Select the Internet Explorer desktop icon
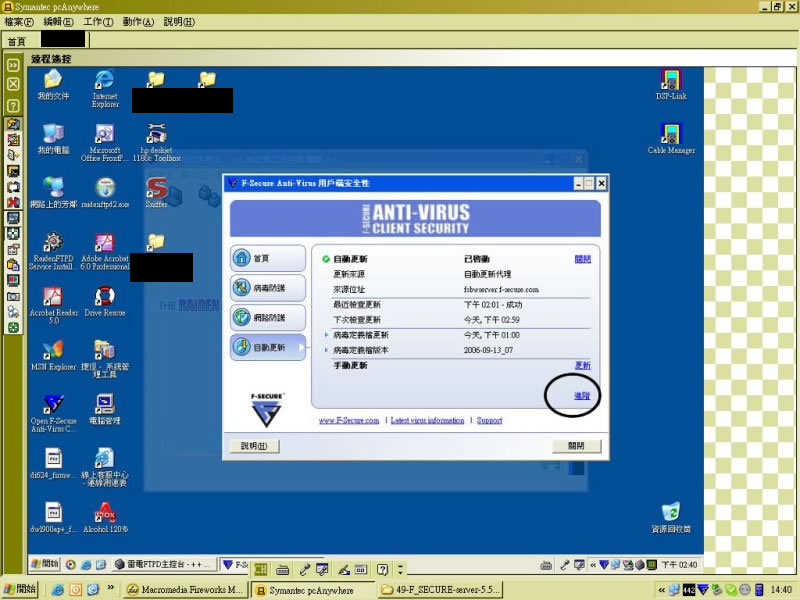The height and width of the screenshot is (600, 800). [x=105, y=88]
